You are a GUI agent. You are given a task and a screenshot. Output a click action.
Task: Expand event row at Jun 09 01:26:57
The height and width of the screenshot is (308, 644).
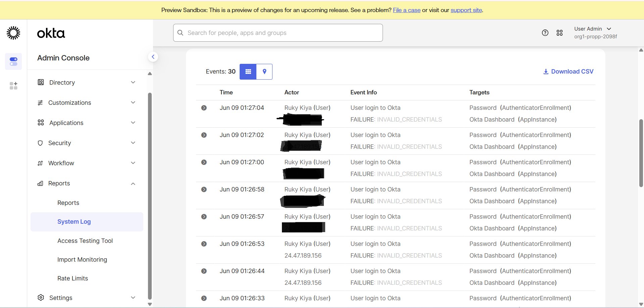click(204, 217)
